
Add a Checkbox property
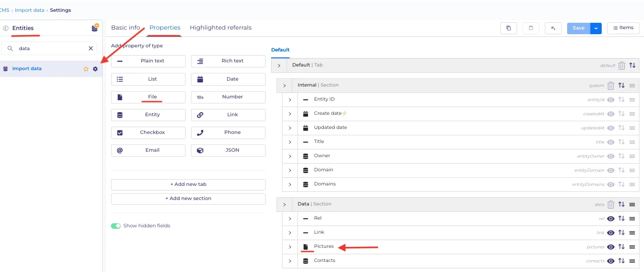coord(148,133)
